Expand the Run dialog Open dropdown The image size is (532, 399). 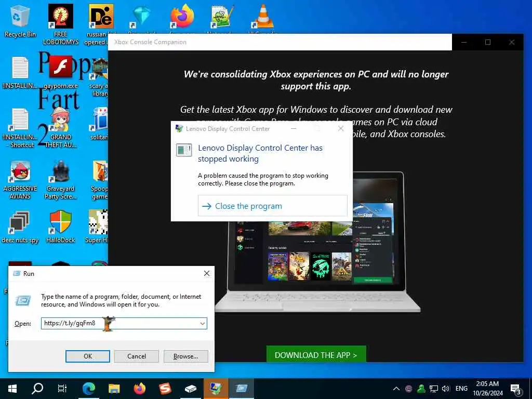[x=203, y=323]
